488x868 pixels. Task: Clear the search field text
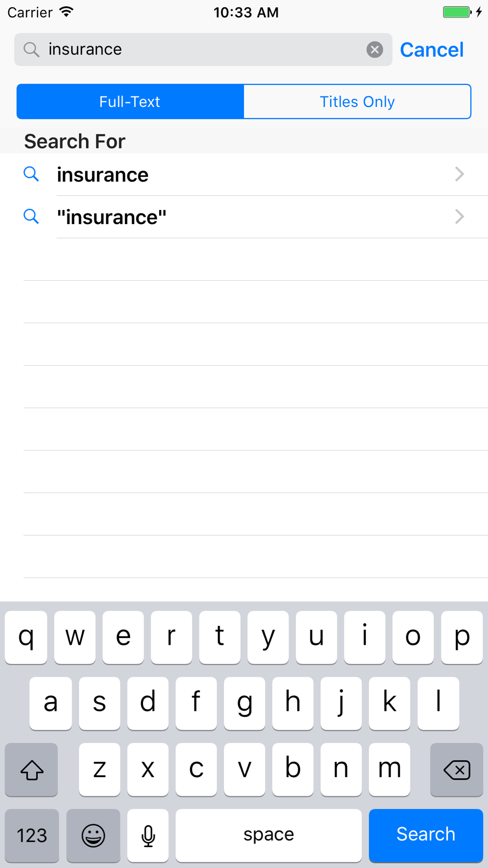(x=374, y=50)
